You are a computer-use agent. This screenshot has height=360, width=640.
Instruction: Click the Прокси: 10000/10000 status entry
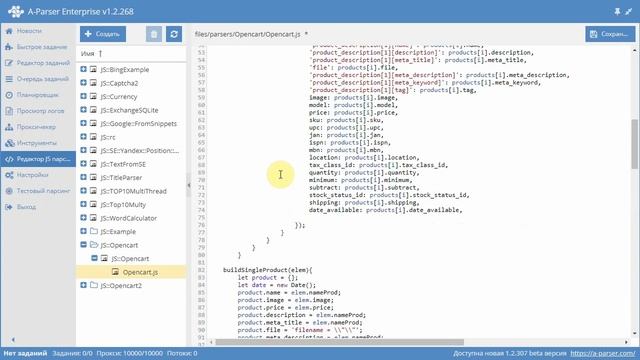coord(130,353)
